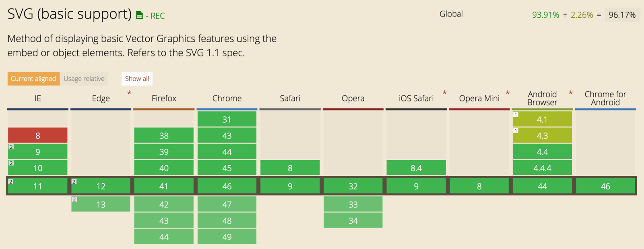Click note 1 badge on Android 4.1
Screen dimensions: 644x249
[x=516, y=115]
